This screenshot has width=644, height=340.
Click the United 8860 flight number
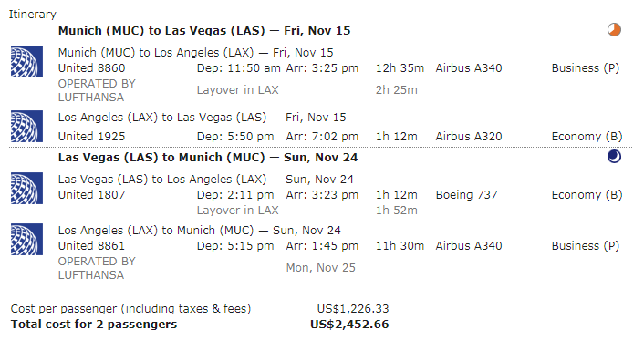coord(91,68)
